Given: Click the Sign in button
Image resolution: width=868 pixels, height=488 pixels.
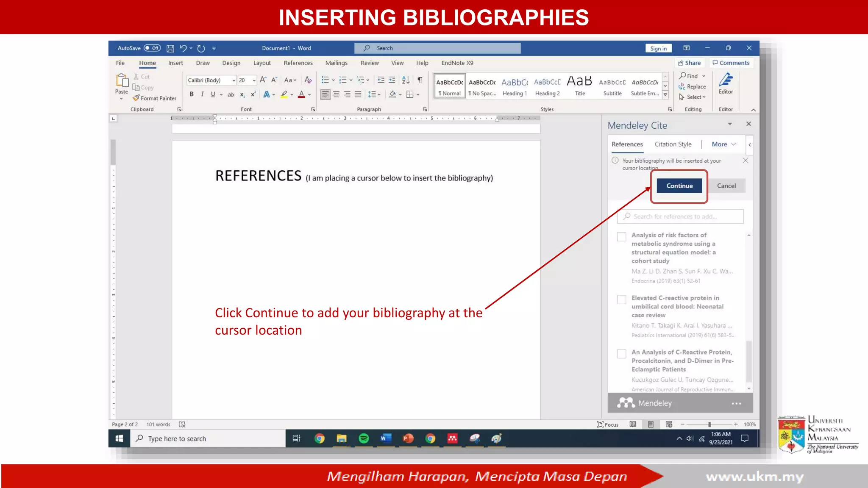Looking at the screenshot, I should coord(658,48).
